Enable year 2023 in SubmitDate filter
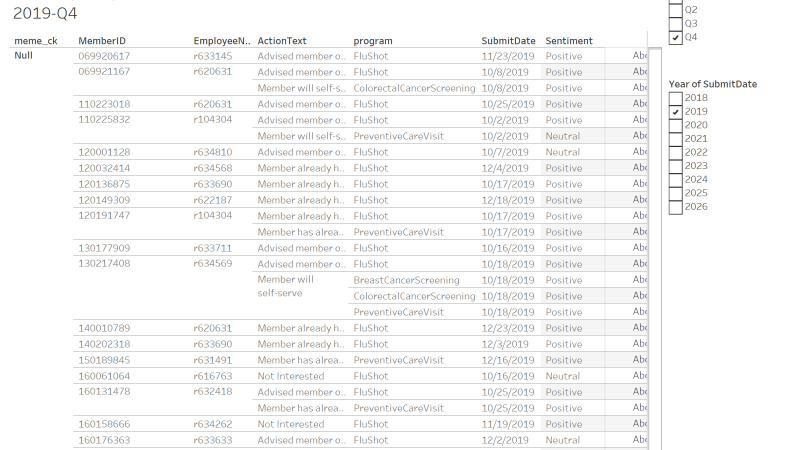This screenshot has height=450, width=800. (675, 166)
